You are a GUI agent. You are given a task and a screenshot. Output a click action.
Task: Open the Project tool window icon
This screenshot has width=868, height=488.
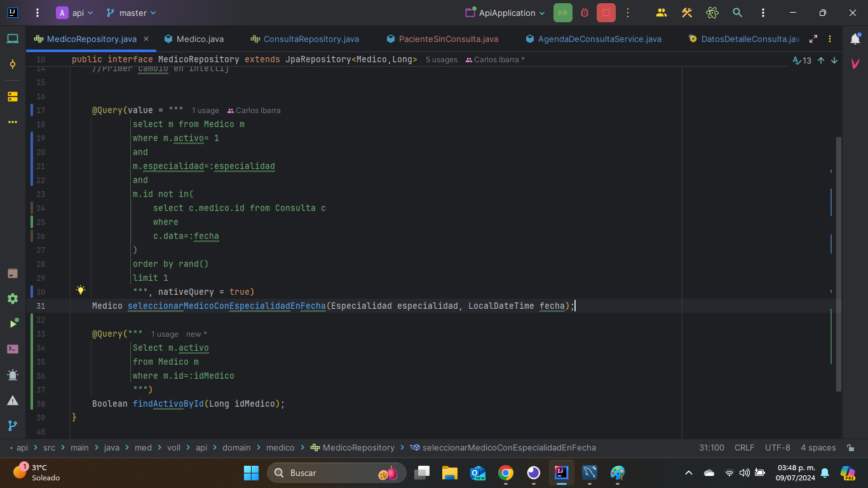(13, 39)
